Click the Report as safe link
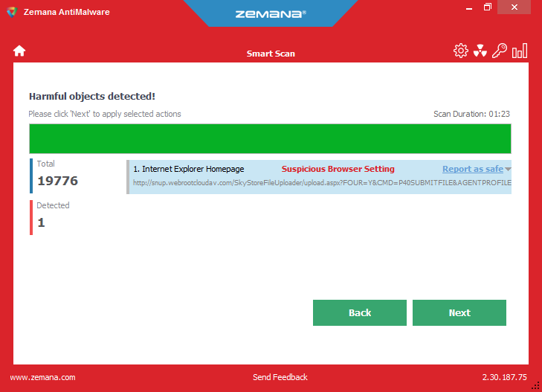Screen dimensions: 542x392 click(x=473, y=169)
